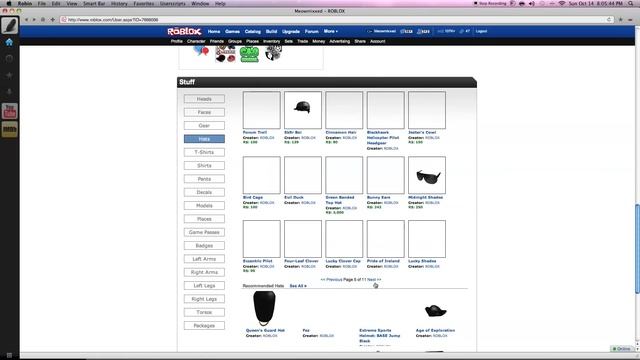Select the Game Passes category button

tap(204, 232)
